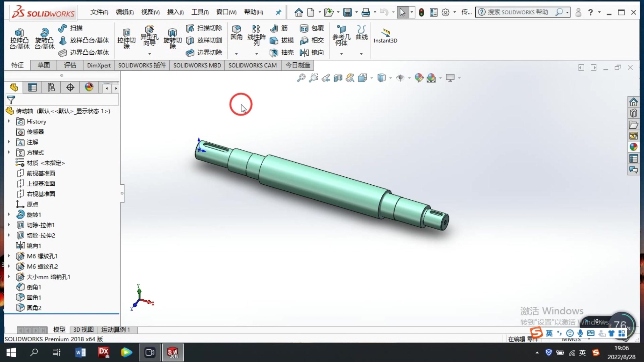Click the DimXpert tab
Image resolution: width=644 pixels, height=362 pixels.
(x=99, y=65)
